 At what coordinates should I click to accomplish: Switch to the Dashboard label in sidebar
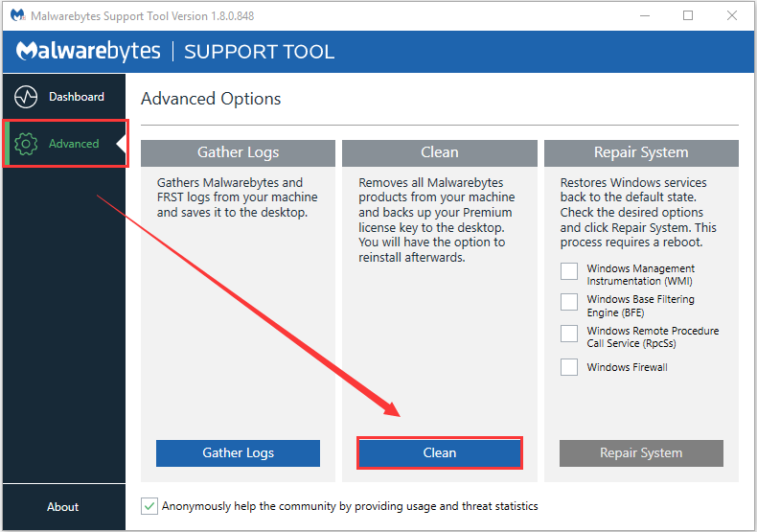77,97
